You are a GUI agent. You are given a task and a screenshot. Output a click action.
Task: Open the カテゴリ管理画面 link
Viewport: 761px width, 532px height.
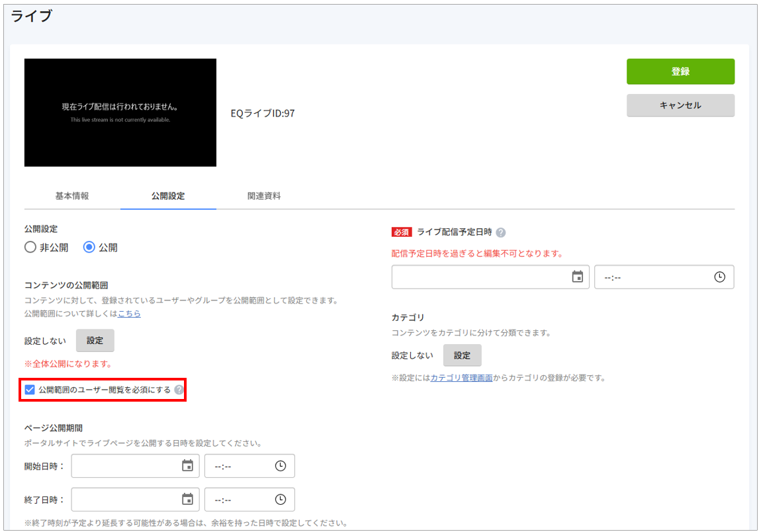461,378
